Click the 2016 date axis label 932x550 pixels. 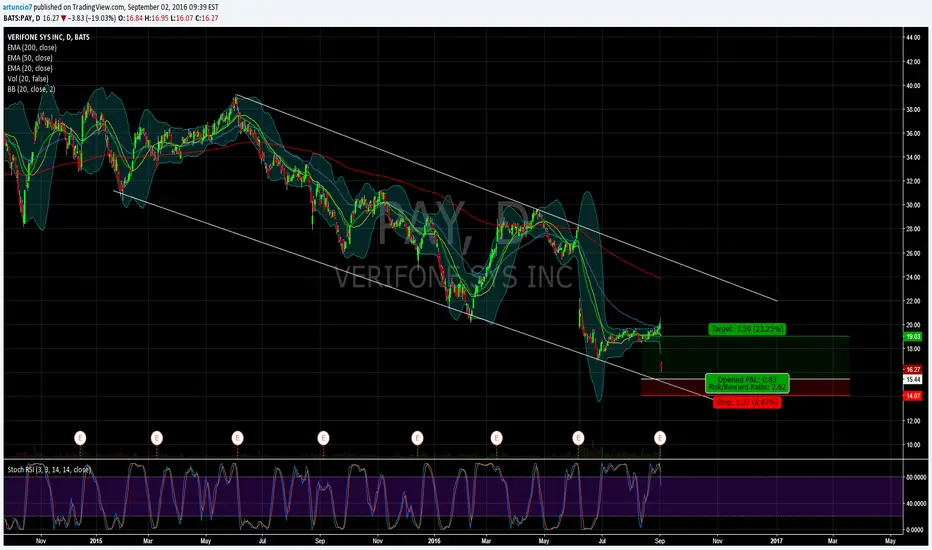[x=434, y=541]
